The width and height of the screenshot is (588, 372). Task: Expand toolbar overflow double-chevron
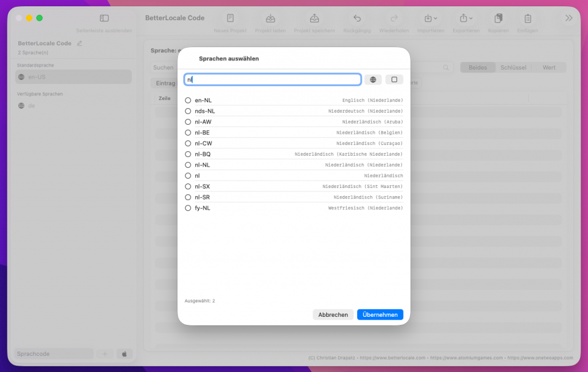click(x=568, y=18)
